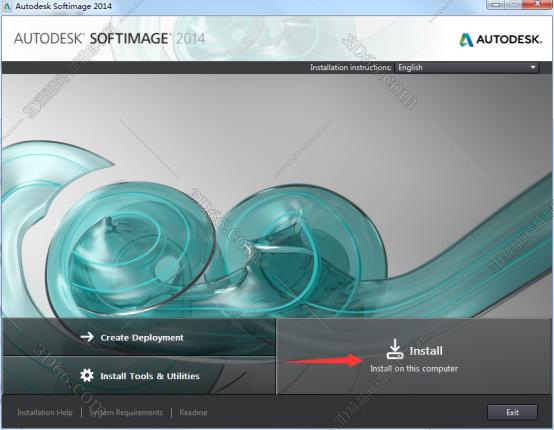Click the Install Tools gear icon
The width and height of the screenshot is (554, 430).
87,375
